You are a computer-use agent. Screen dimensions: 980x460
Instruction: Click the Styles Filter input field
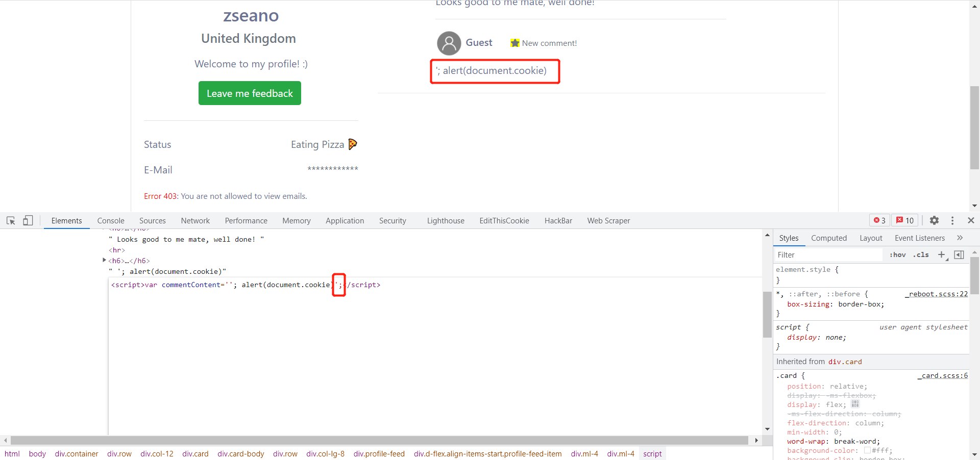829,254
